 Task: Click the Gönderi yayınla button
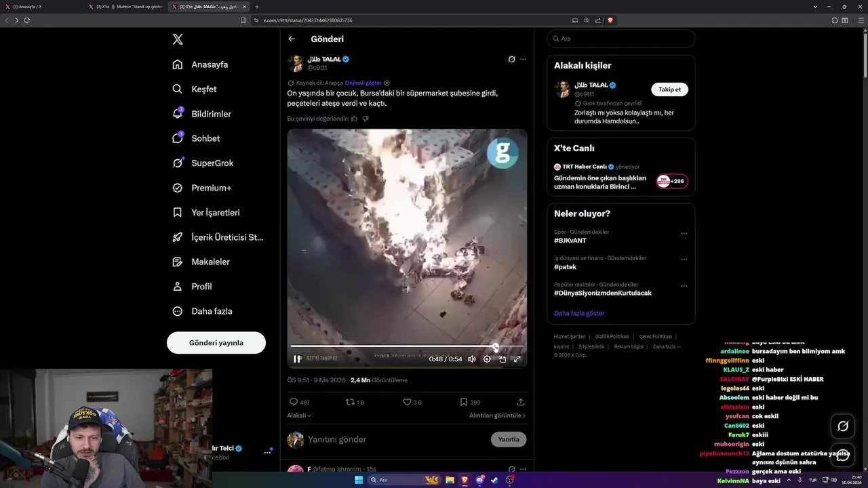216,342
